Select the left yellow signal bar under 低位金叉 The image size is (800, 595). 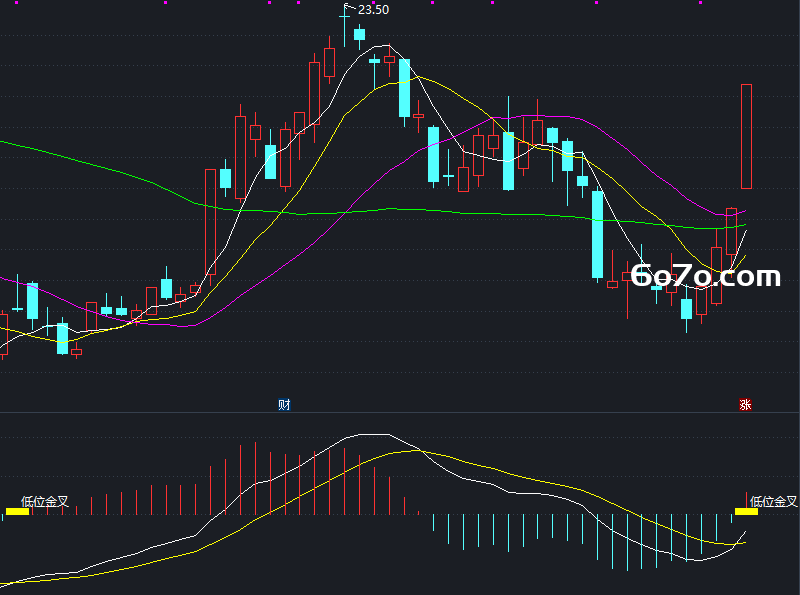[17, 511]
